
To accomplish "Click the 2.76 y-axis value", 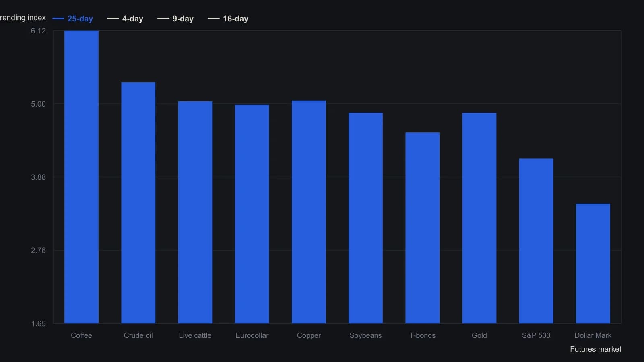I will click(38, 251).
